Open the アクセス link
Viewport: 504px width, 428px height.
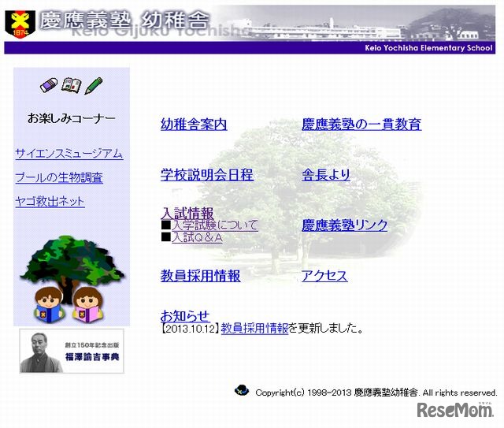[324, 276]
